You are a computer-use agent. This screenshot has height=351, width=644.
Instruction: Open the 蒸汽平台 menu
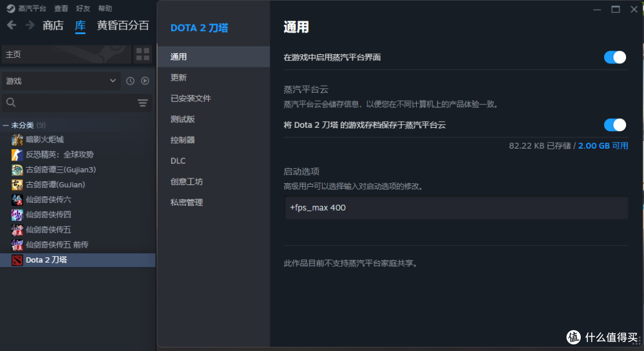point(32,8)
